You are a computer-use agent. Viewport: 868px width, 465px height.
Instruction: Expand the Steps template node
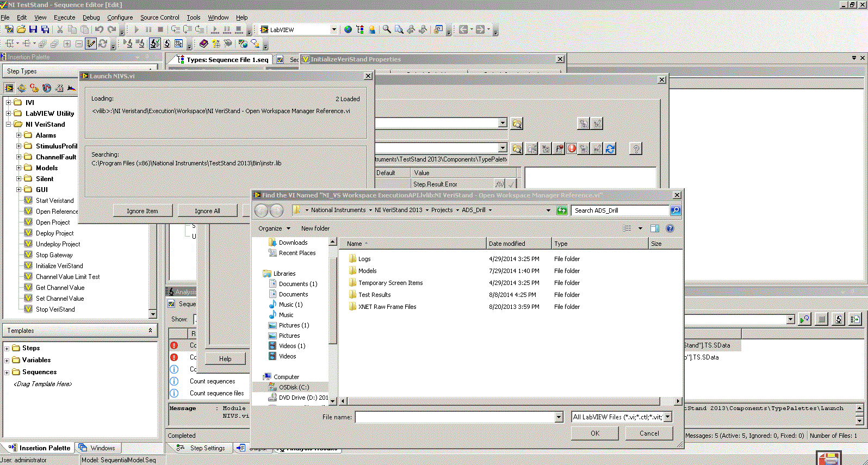click(7, 349)
